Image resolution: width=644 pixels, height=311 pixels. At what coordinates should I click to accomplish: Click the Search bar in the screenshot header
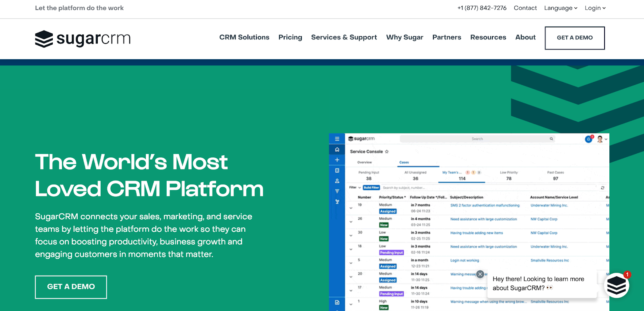tap(477, 139)
